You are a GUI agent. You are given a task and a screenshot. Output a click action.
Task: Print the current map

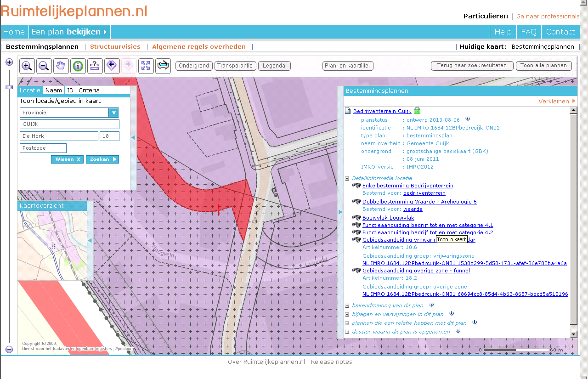tap(163, 66)
